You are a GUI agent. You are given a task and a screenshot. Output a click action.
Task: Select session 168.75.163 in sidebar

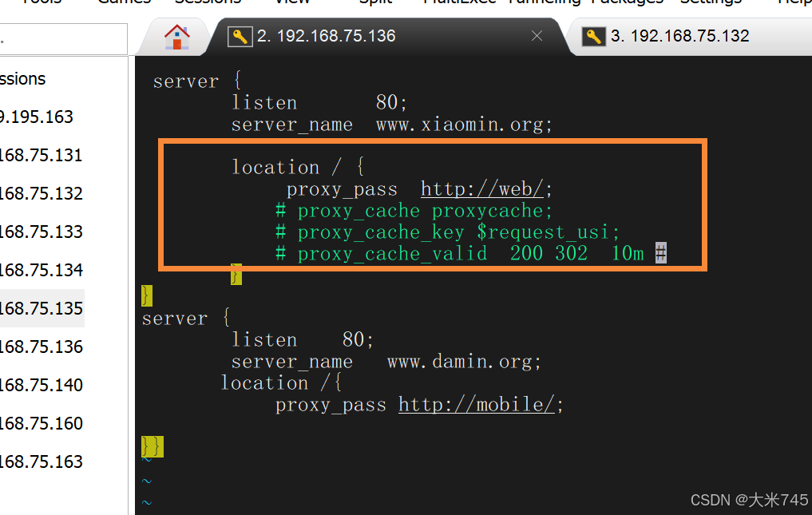point(42,462)
